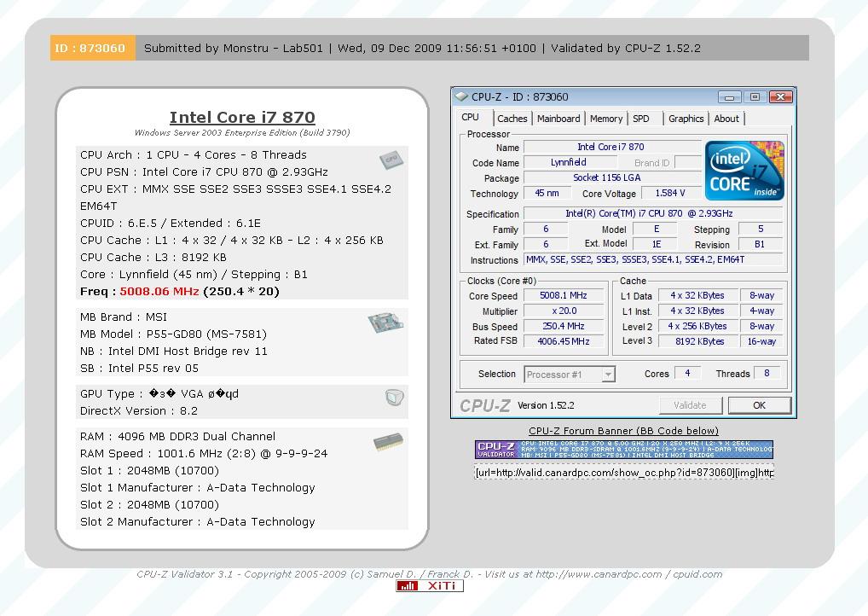868x616 pixels.
Task: Click the Validate button
Action: point(691,405)
